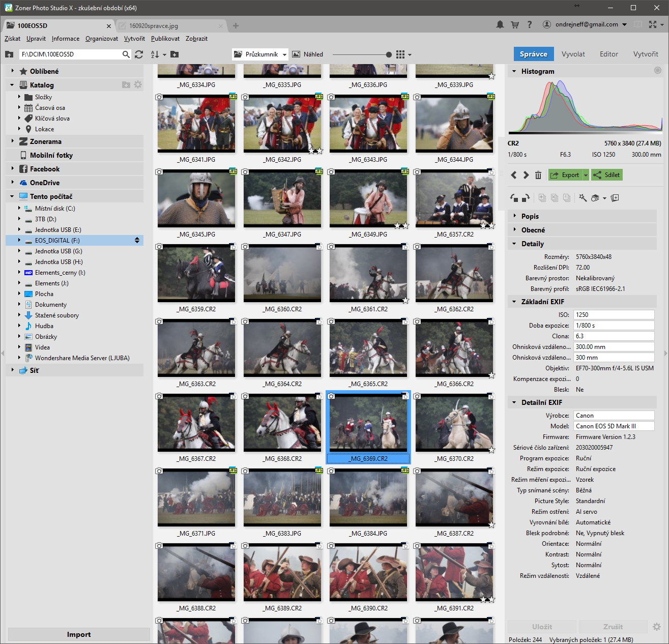The height and width of the screenshot is (644, 669).
Task: Switch to the Vyvolat module tab
Action: pos(573,54)
